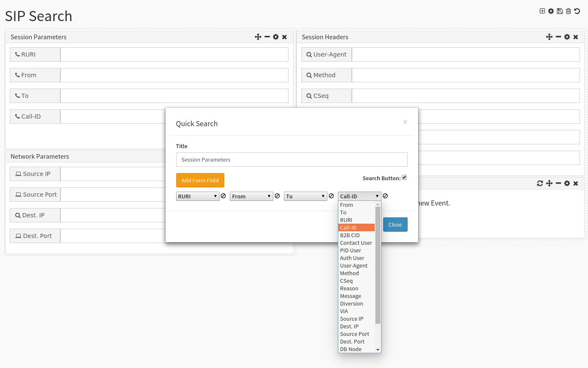Image resolution: width=588 pixels, height=368 pixels.
Task: Select Reason in the dropdown list
Action: click(x=357, y=288)
